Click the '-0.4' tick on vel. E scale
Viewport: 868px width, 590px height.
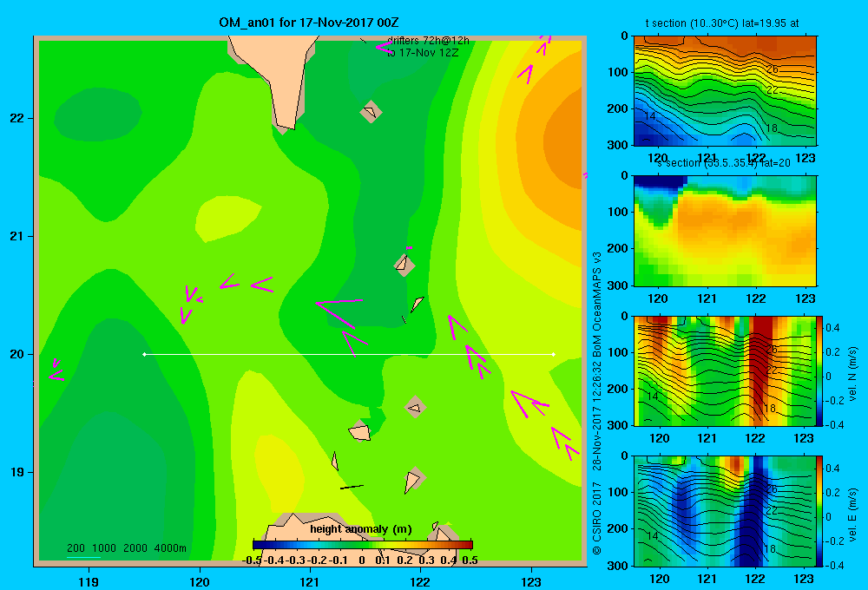click(833, 565)
